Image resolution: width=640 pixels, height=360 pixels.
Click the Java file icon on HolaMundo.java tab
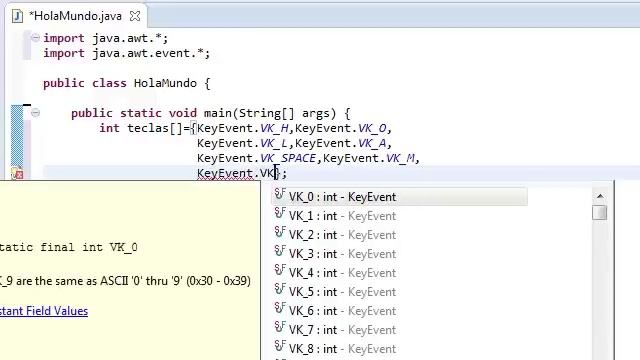coord(18,16)
